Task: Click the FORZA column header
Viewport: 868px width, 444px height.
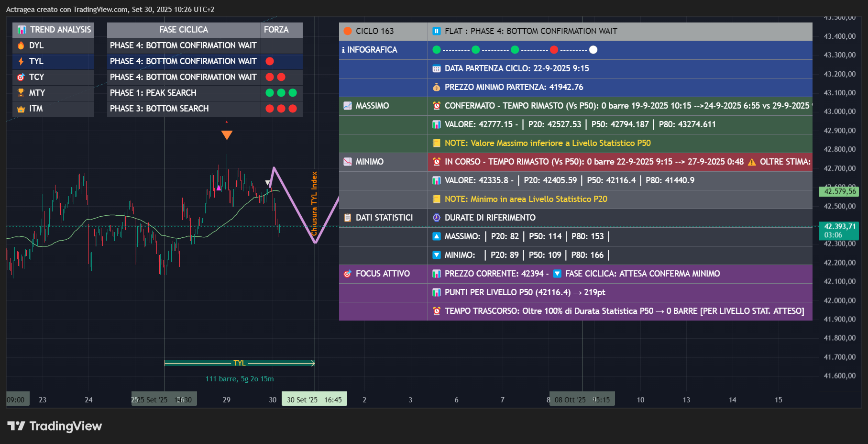Action: (282, 30)
